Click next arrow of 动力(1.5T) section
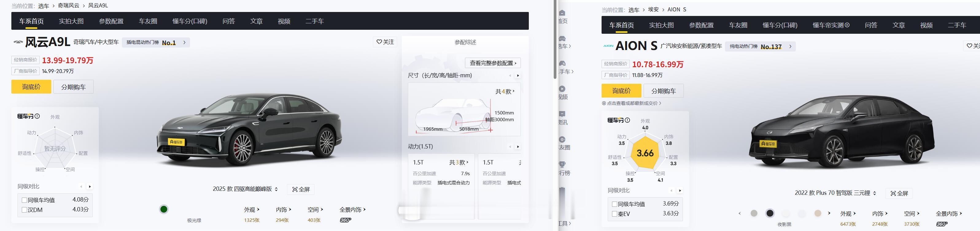The image size is (980, 231). (518, 147)
